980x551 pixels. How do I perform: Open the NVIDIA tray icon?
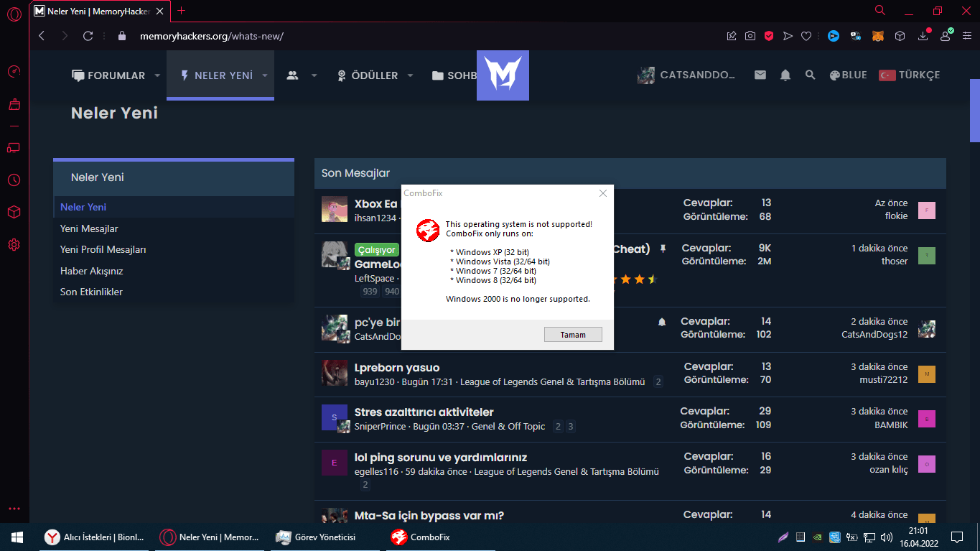click(x=817, y=537)
